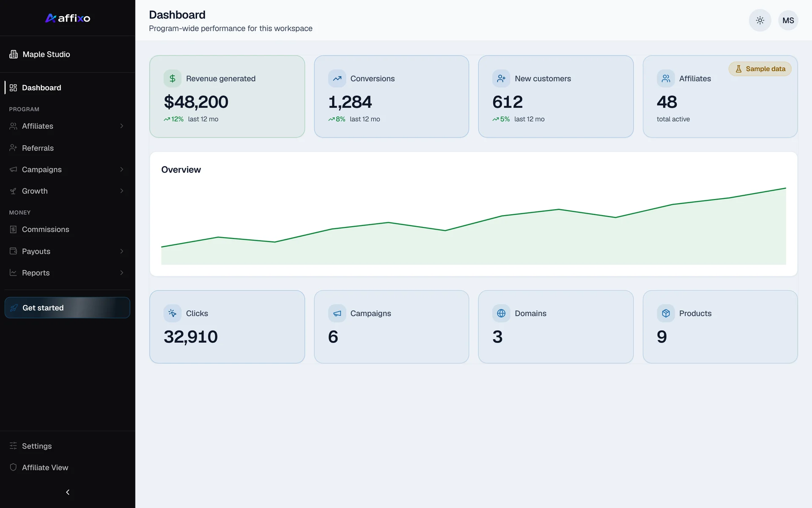Image resolution: width=812 pixels, height=508 pixels.
Task: Click the 32,910 clicks value
Action: tap(191, 337)
